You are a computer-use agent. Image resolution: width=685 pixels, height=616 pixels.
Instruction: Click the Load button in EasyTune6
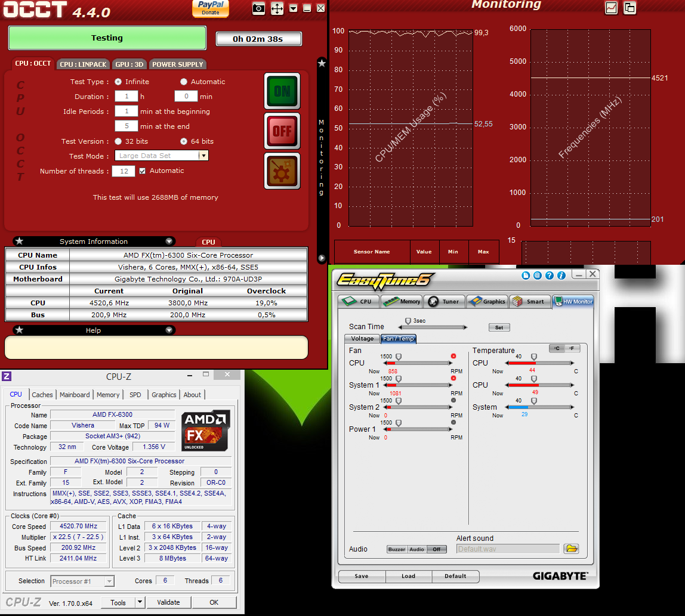point(409,576)
